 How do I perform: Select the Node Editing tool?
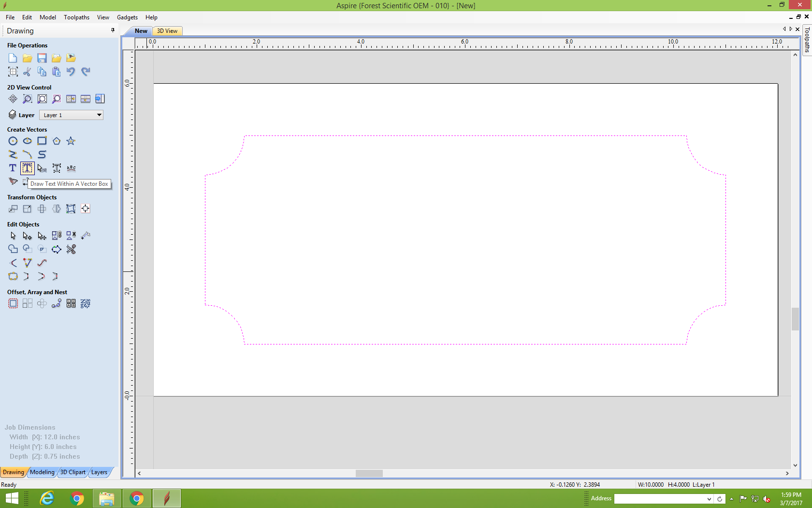[28, 236]
